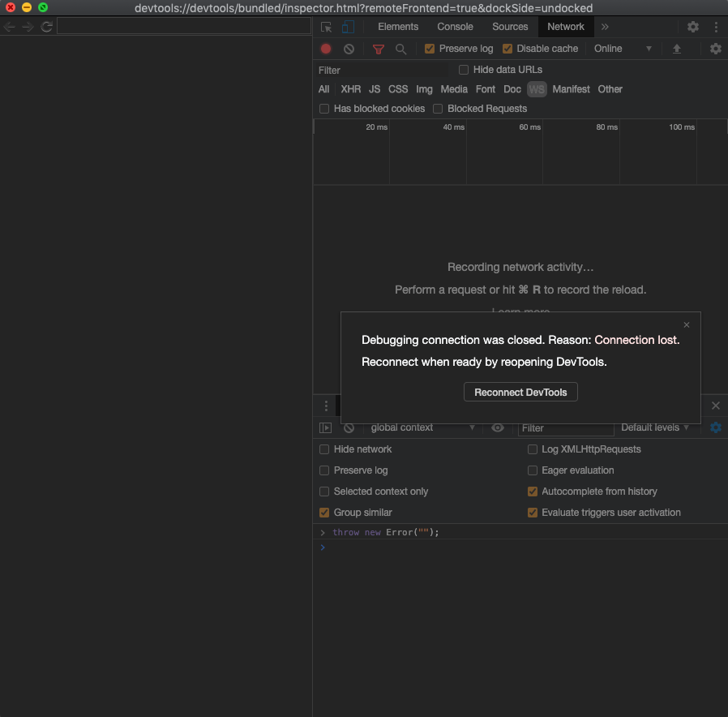Toggle the console settings blue gear
This screenshot has height=717, width=728.
[x=716, y=427]
